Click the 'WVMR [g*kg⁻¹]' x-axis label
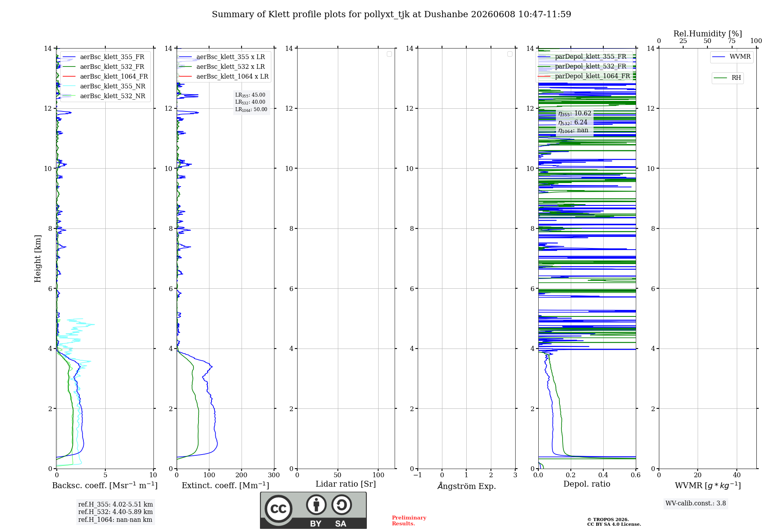 pos(708,485)
